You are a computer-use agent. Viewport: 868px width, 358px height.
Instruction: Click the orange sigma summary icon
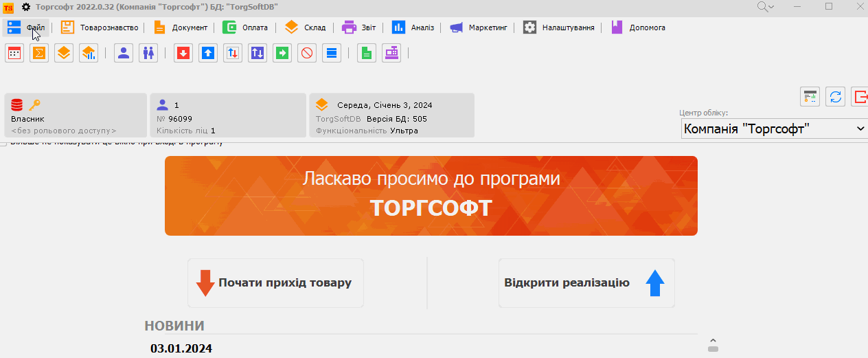click(x=39, y=53)
